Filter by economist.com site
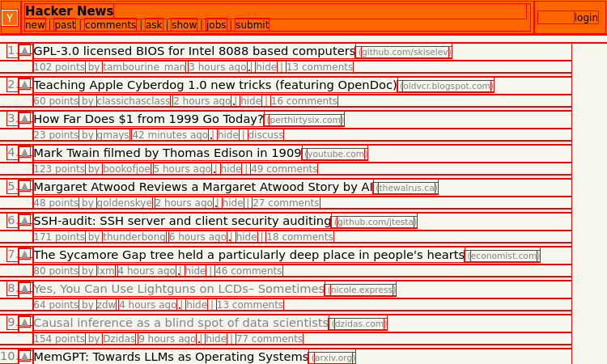The height and width of the screenshot is (364, 607). click(503, 256)
